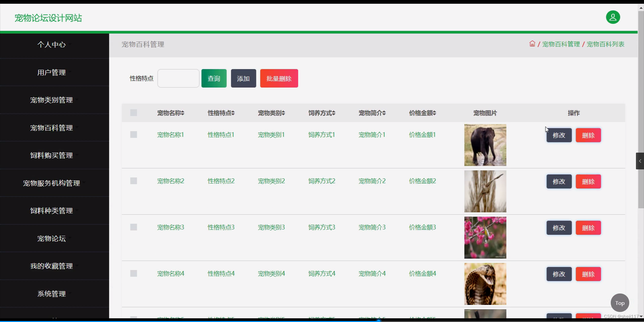This screenshot has height=322, width=644.
Task: Follow 宠物百科列表 breadcrumb link
Action: coord(605,44)
